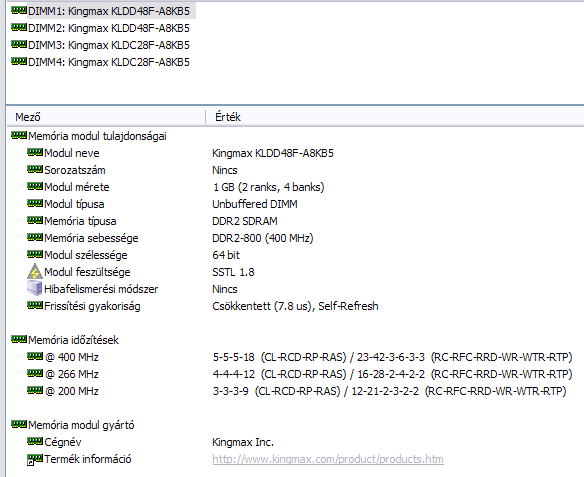Image resolution: width=584 pixels, height=477 pixels.
Task: Open the Kingmax products.htm link
Action: tap(328, 459)
